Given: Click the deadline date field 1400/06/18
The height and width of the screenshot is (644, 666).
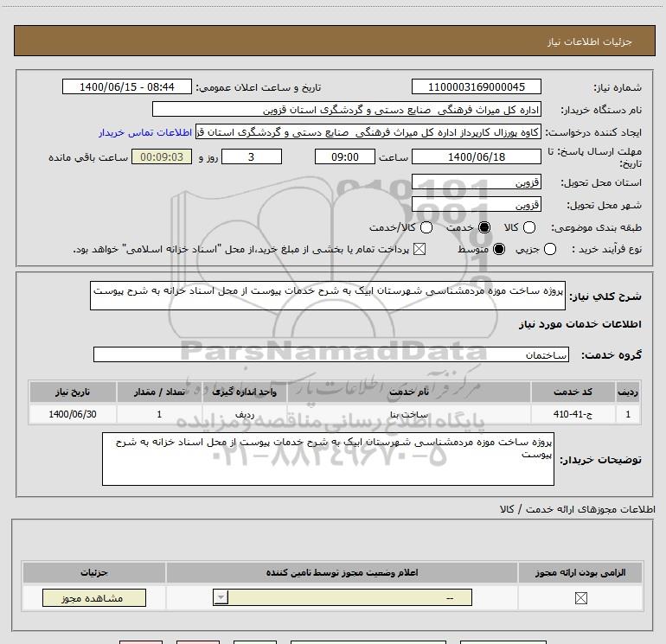Looking at the screenshot, I should (x=476, y=157).
